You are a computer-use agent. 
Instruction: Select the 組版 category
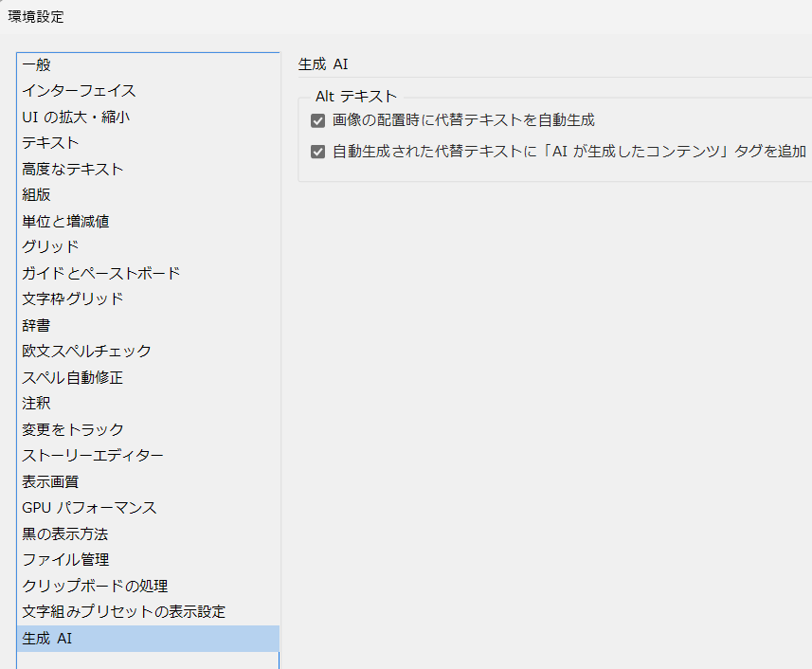click(x=37, y=195)
